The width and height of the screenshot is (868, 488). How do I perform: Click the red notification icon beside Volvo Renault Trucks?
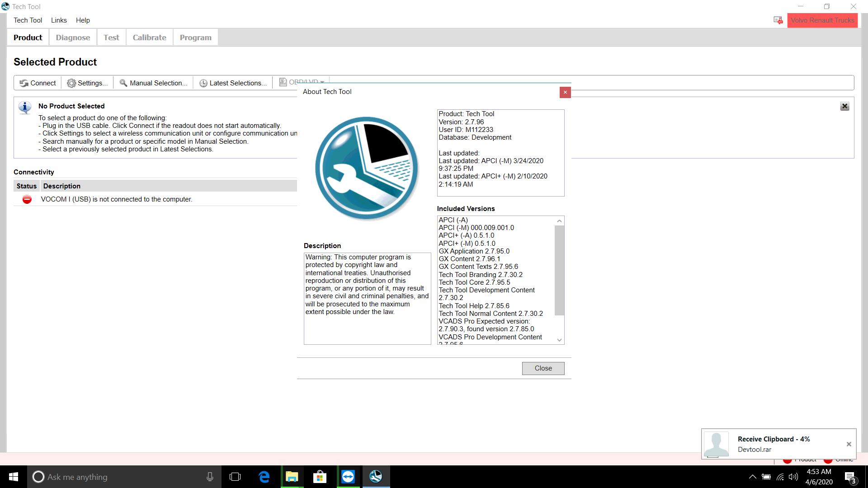click(x=778, y=20)
